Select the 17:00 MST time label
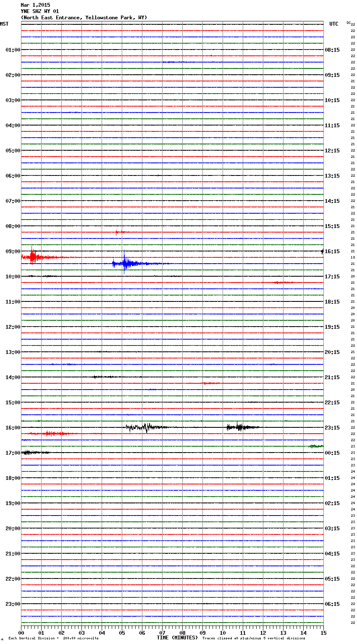This screenshot has width=357, height=644. [13, 453]
